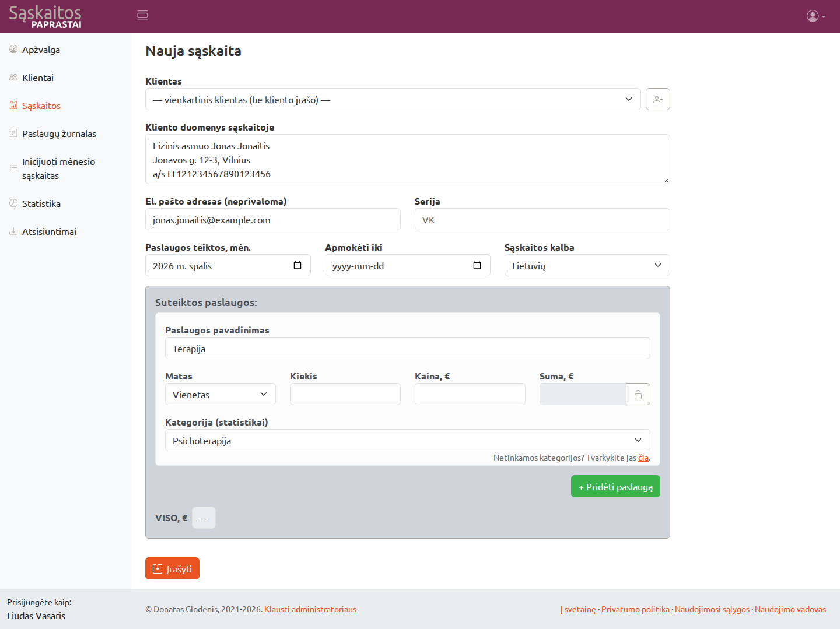840x629 pixels.
Task: Click the Klientai people icon
Action: coord(13,78)
